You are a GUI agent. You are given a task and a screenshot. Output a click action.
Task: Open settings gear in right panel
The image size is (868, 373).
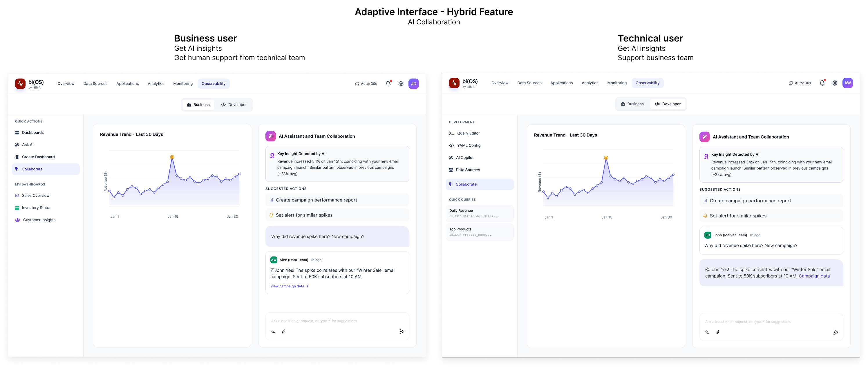click(x=835, y=83)
